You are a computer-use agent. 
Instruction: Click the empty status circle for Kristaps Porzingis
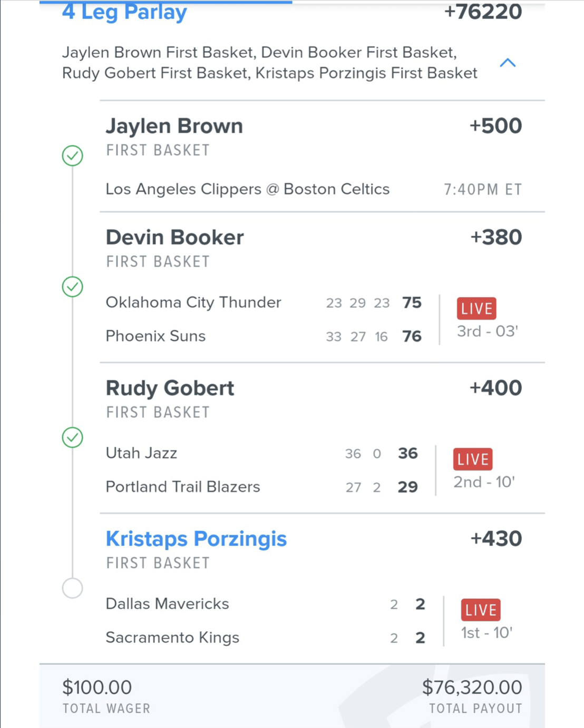point(73,588)
